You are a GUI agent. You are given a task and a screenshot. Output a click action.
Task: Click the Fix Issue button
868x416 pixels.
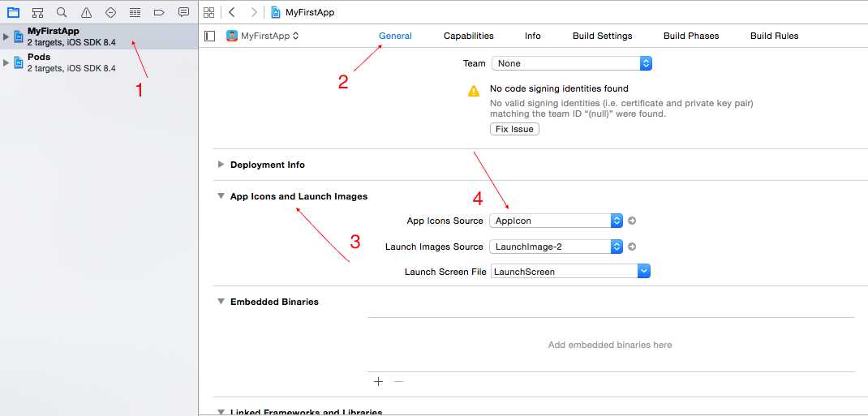(514, 129)
